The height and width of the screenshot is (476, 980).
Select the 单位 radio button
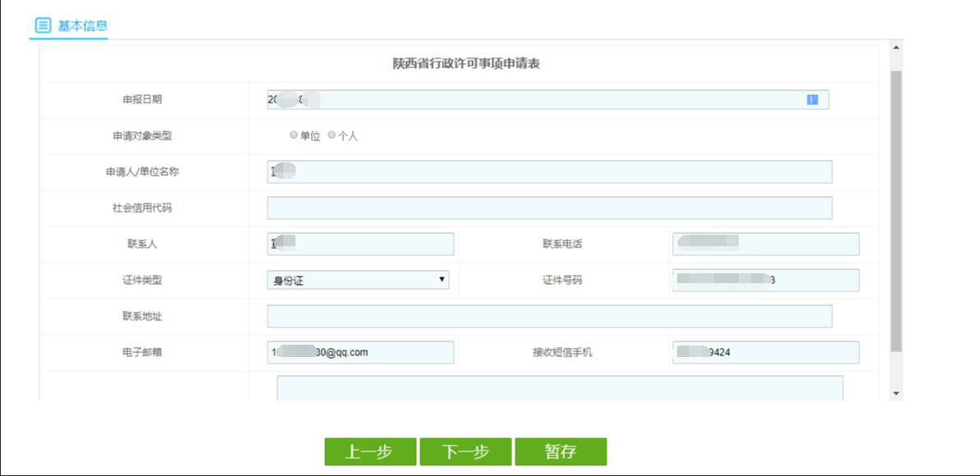click(x=294, y=135)
